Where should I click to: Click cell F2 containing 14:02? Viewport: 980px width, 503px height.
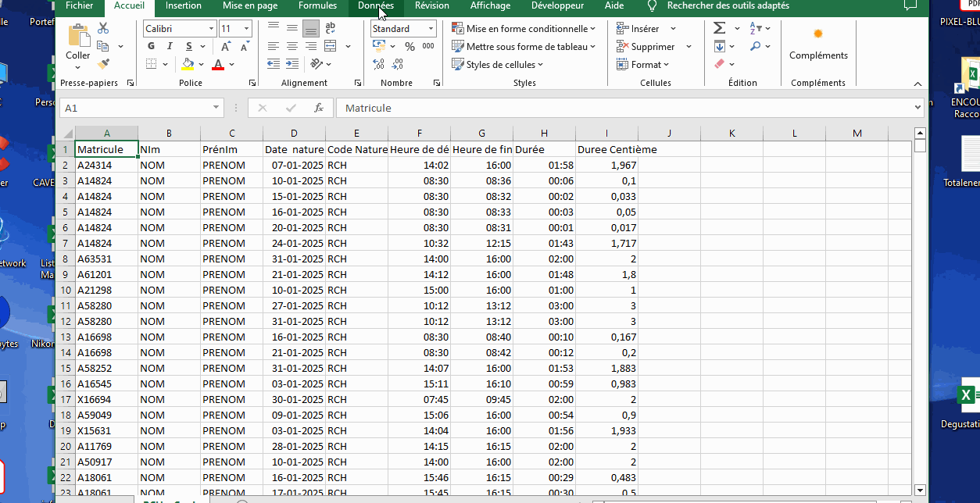pos(420,166)
